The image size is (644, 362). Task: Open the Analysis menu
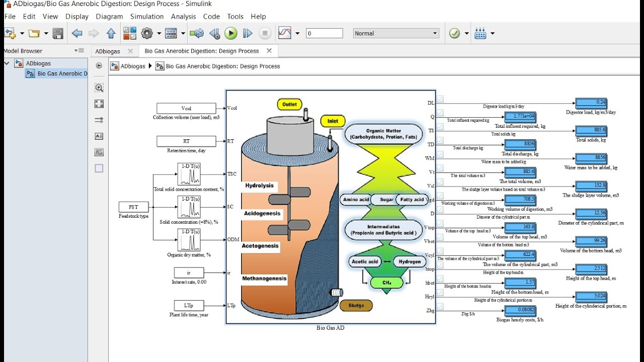tap(184, 16)
